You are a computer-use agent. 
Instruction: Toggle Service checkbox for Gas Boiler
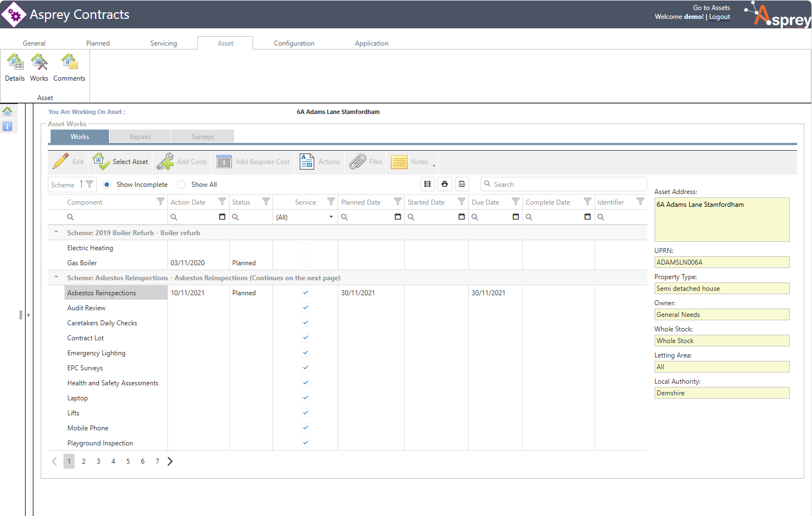305,262
